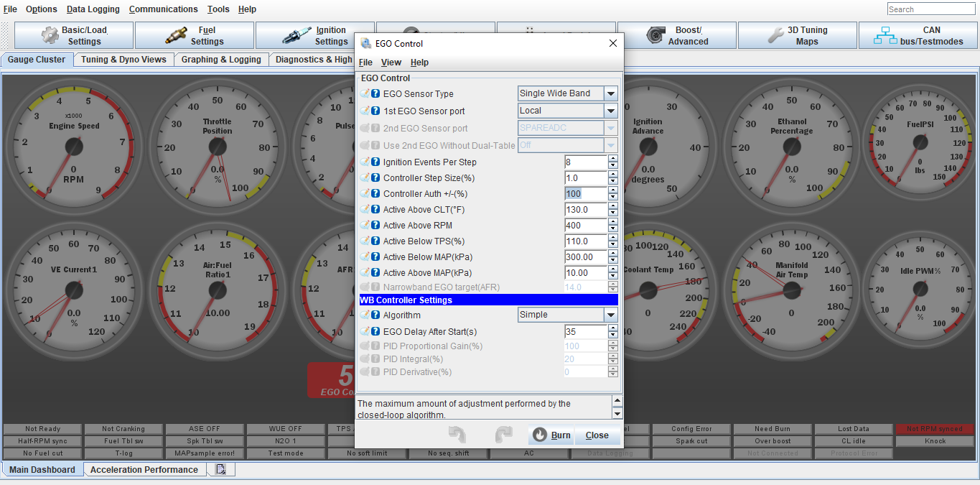The image size is (980, 485).
Task: Show help for Ignition Events Per Step
Action: pos(375,162)
